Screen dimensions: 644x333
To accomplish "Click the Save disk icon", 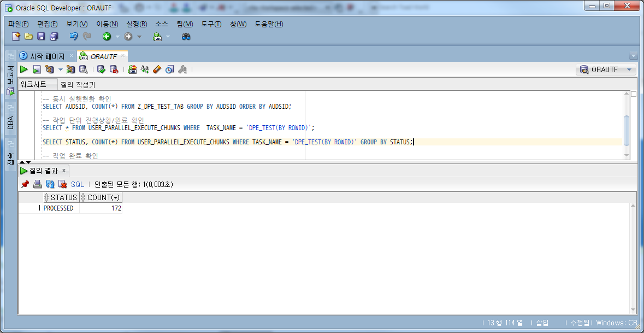I will [x=41, y=37].
